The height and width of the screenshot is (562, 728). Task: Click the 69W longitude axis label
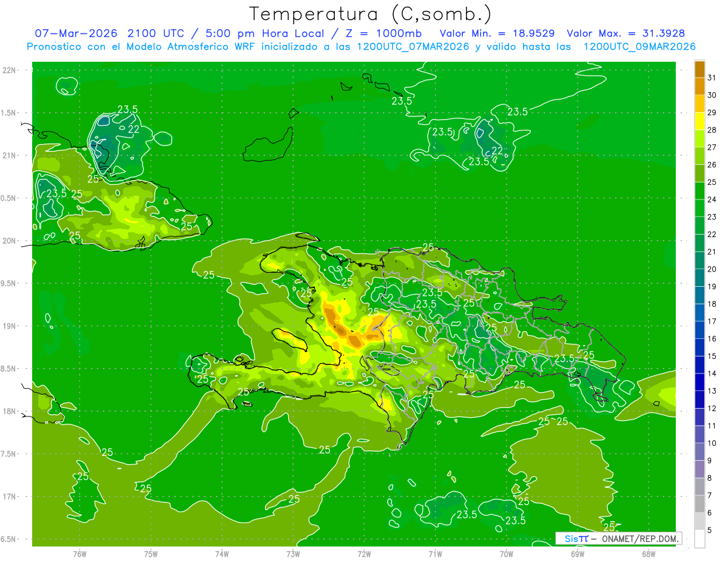click(578, 554)
